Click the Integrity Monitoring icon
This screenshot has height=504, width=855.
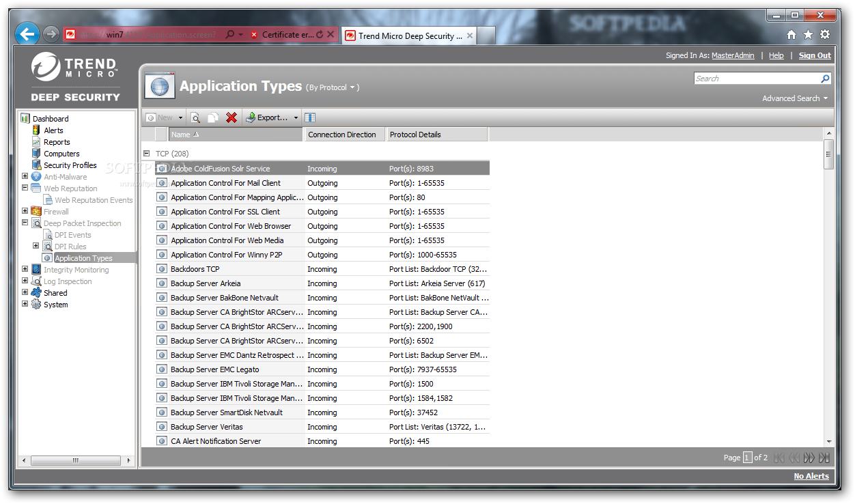36,270
